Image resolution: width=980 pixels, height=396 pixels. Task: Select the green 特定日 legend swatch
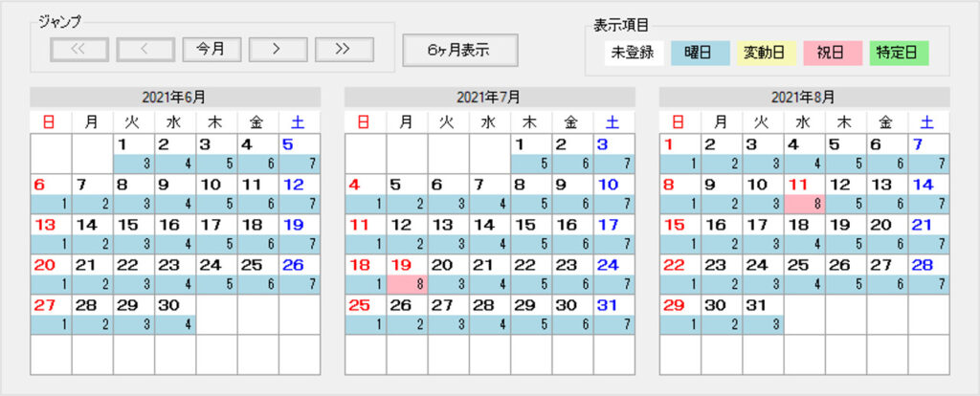click(900, 53)
